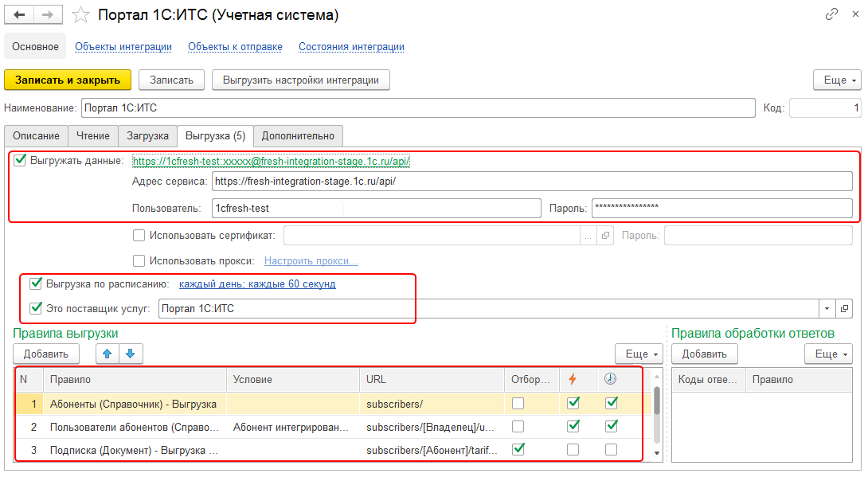Click the copy link icon
Screen dimensions: 868x477
[832, 14]
